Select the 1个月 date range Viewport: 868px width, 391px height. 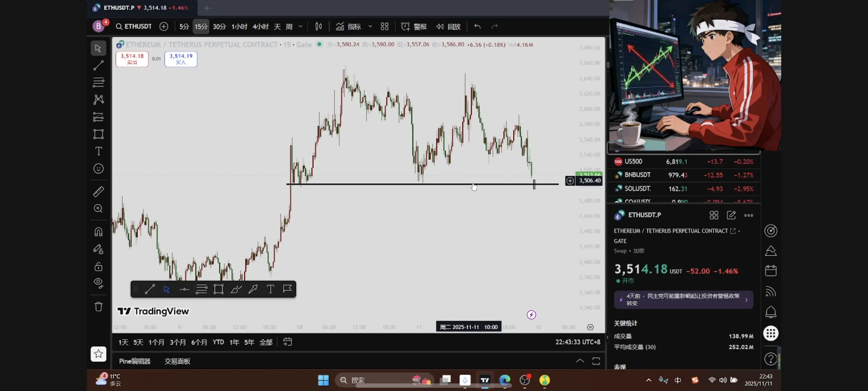click(156, 342)
